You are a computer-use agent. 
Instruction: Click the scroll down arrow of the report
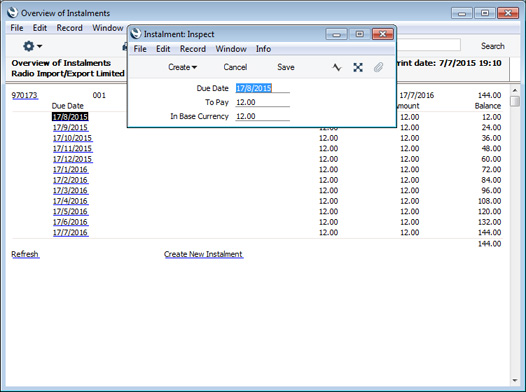pos(515,380)
